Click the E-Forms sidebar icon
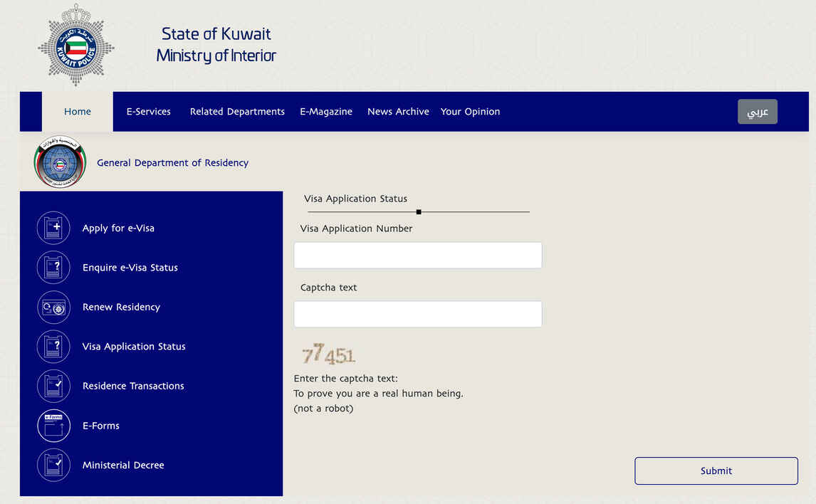This screenshot has height=504, width=816. (x=53, y=425)
